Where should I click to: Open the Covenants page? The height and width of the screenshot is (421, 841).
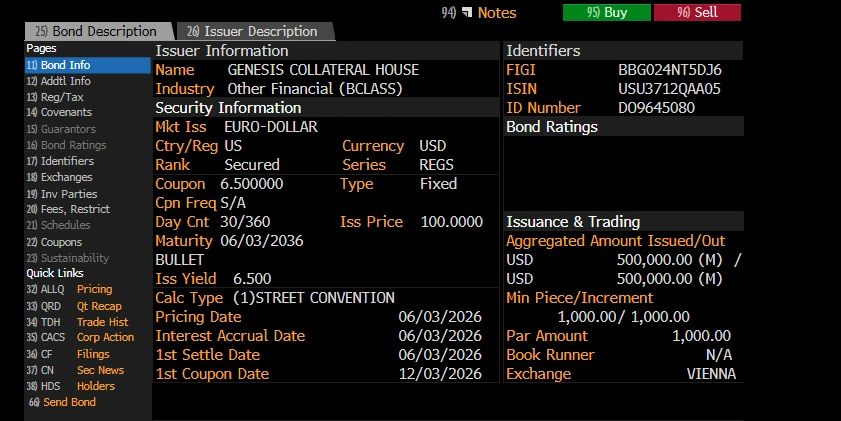(59, 113)
